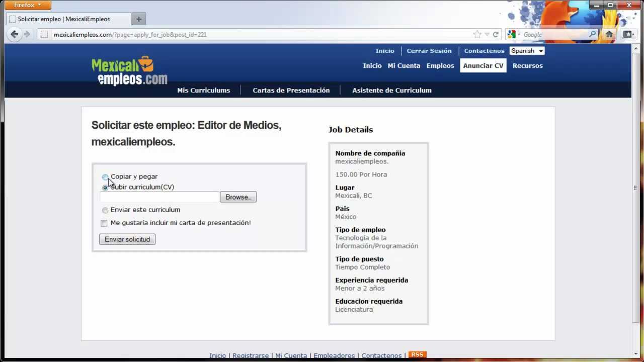Image resolution: width=644 pixels, height=362 pixels.
Task: Open the Mis Curriculums submenu item
Action: [203, 90]
